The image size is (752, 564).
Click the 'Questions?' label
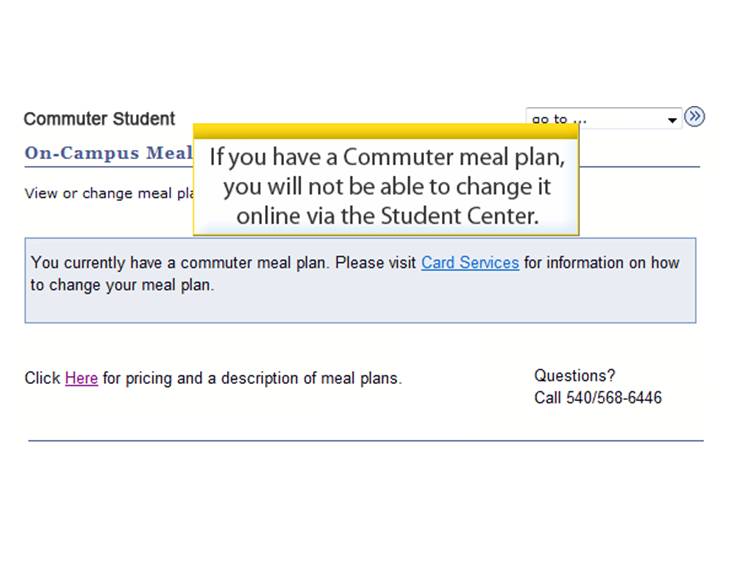pos(575,376)
